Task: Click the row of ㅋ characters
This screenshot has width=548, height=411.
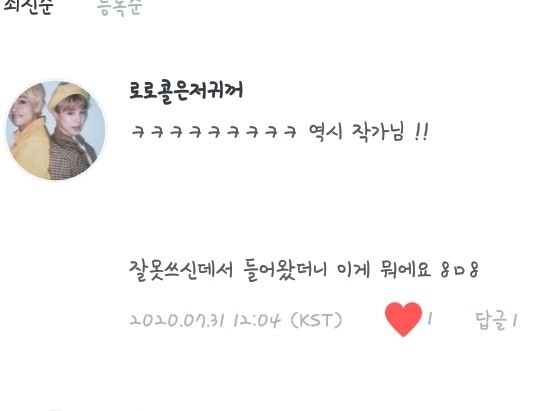Action: (x=214, y=132)
